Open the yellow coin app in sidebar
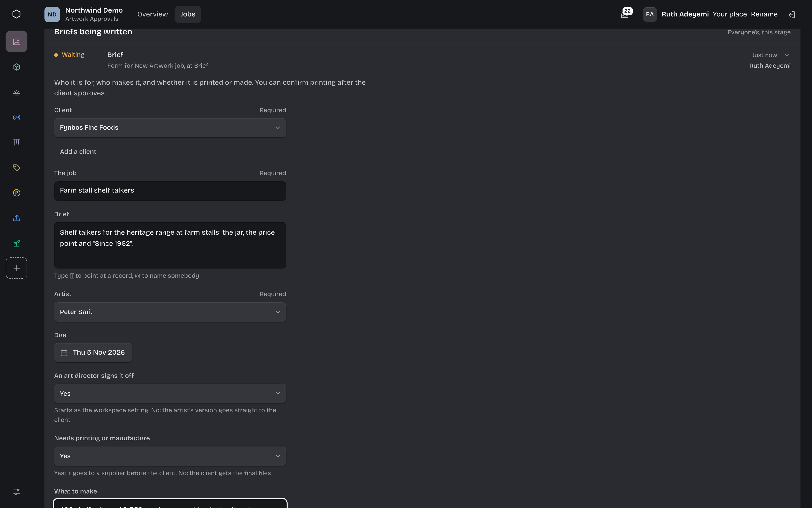The image size is (812, 508). click(x=16, y=193)
